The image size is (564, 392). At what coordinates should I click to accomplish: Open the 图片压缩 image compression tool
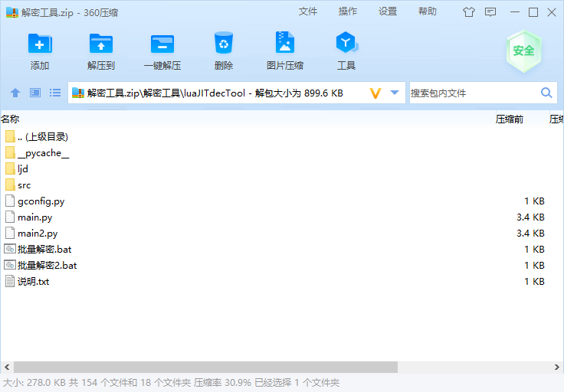285,42
